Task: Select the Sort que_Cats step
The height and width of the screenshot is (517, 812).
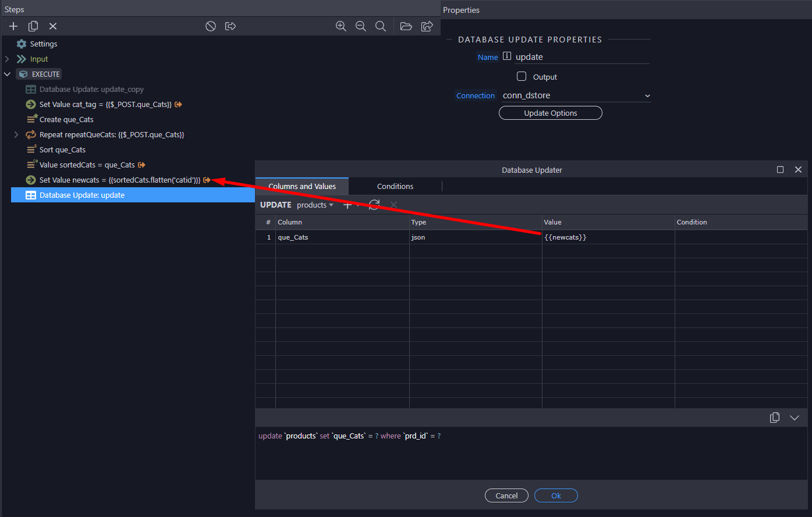Action: pos(62,150)
